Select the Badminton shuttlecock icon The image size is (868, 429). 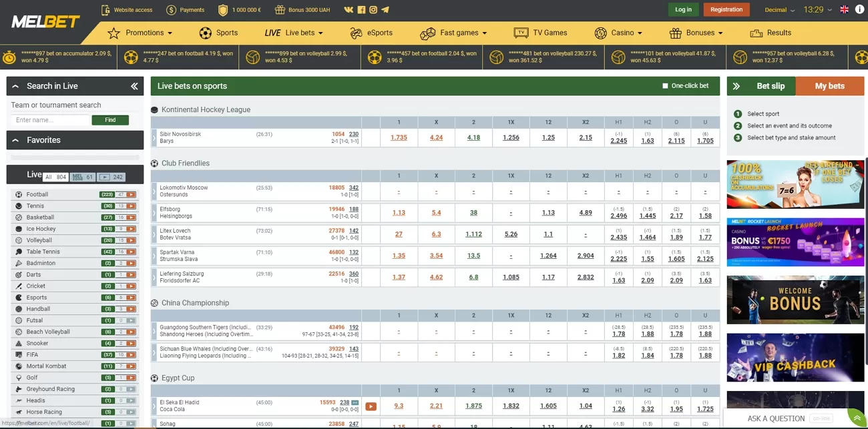coord(19,263)
